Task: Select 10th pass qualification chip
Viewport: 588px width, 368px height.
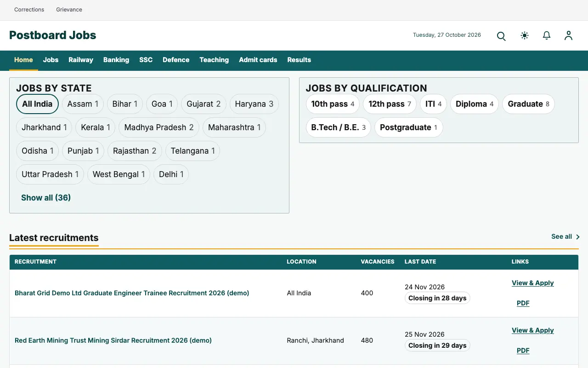Action: click(x=333, y=104)
